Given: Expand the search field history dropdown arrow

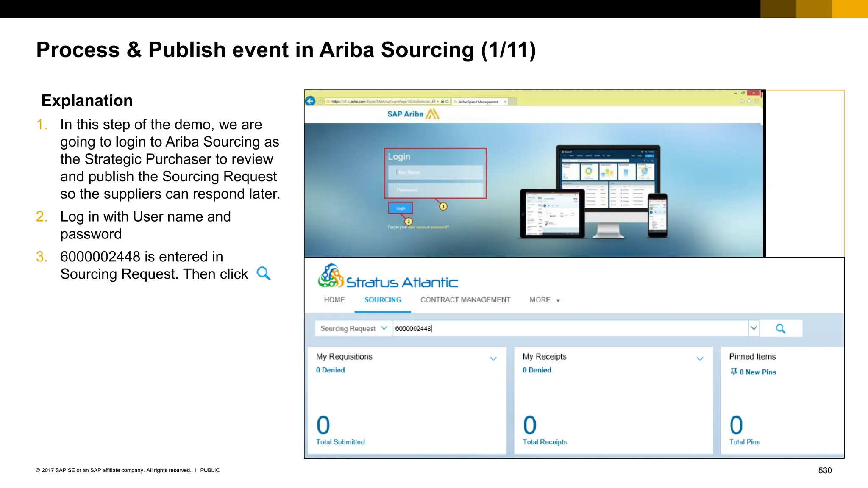Looking at the screenshot, I should tap(754, 328).
